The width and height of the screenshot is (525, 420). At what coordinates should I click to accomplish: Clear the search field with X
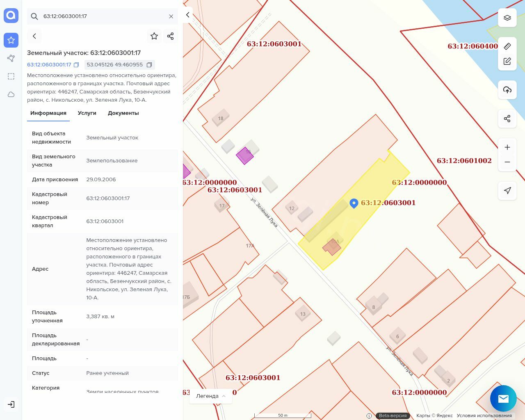click(x=171, y=16)
